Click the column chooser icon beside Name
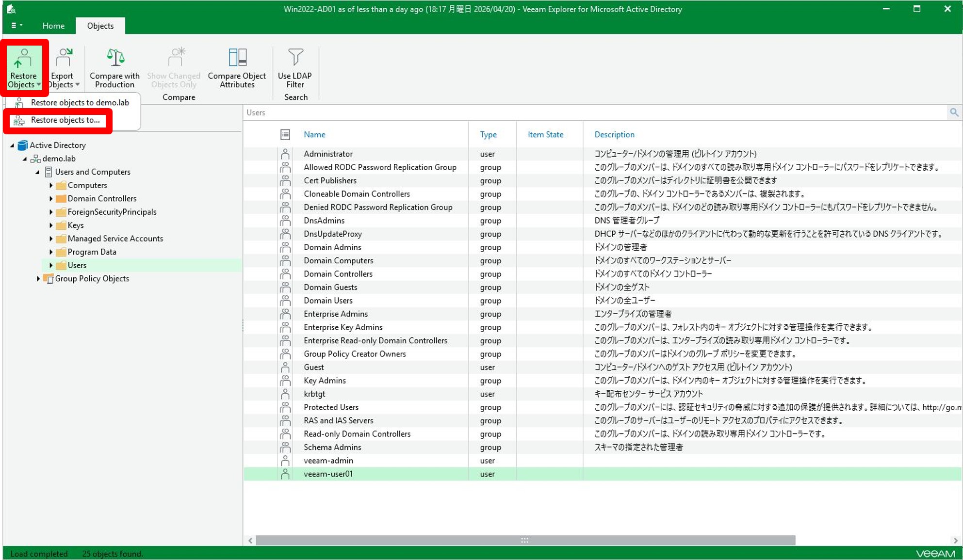The image size is (963, 560). pos(285,135)
